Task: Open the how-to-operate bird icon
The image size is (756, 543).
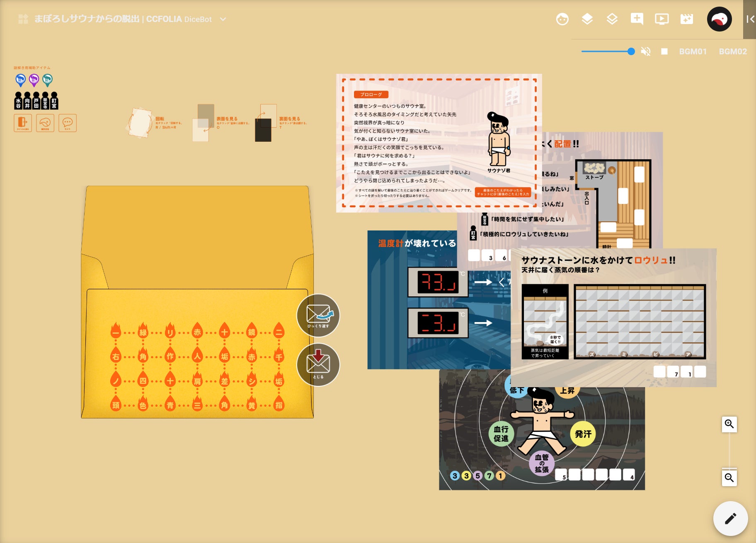Action: 45,123
